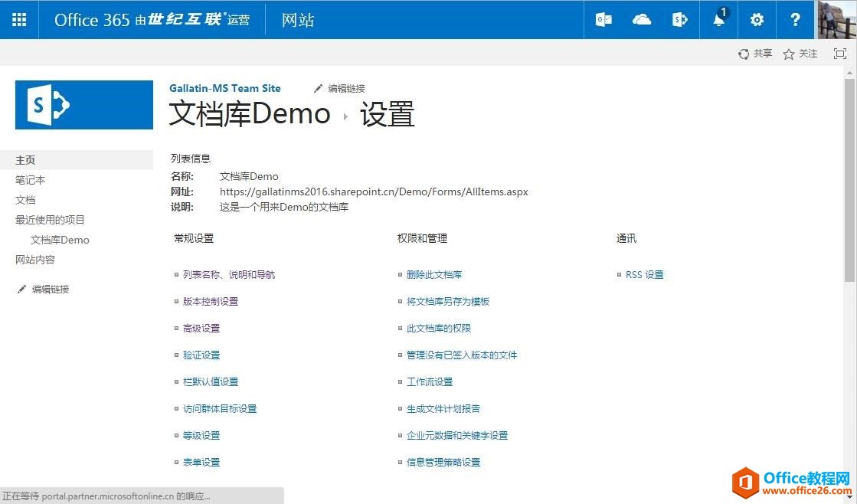
Task: Open 信息管理策略设置 link
Action: pos(443,462)
